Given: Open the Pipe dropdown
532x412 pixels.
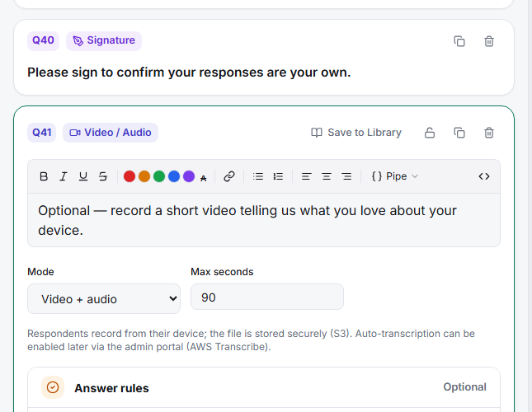Looking at the screenshot, I should (395, 176).
